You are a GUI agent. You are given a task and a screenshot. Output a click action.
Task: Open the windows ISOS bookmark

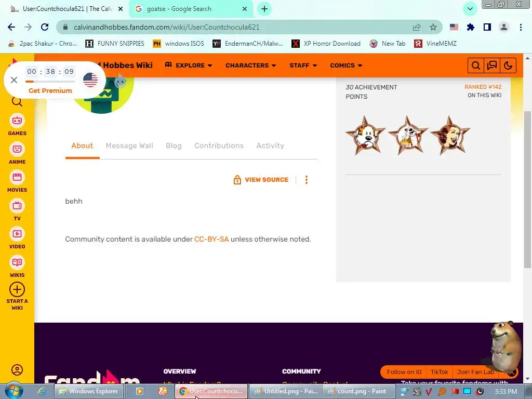click(x=179, y=44)
